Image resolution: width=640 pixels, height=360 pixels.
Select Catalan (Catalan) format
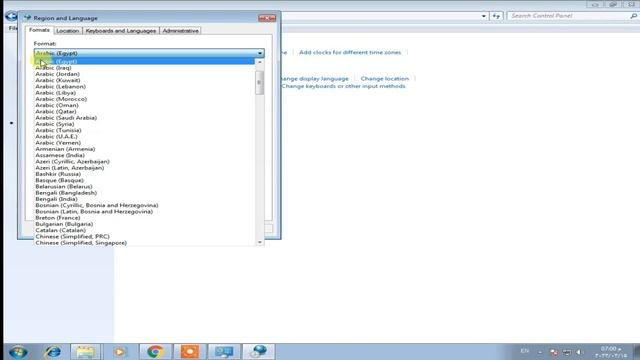point(144,230)
